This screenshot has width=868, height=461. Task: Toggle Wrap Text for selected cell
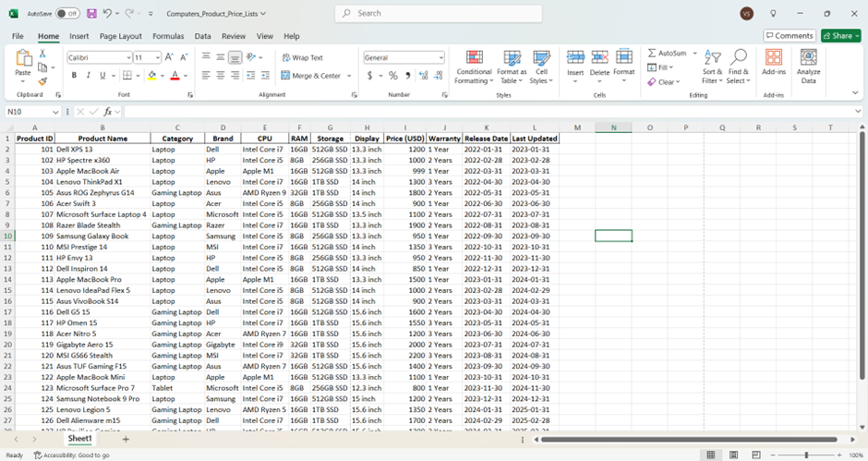(303, 57)
